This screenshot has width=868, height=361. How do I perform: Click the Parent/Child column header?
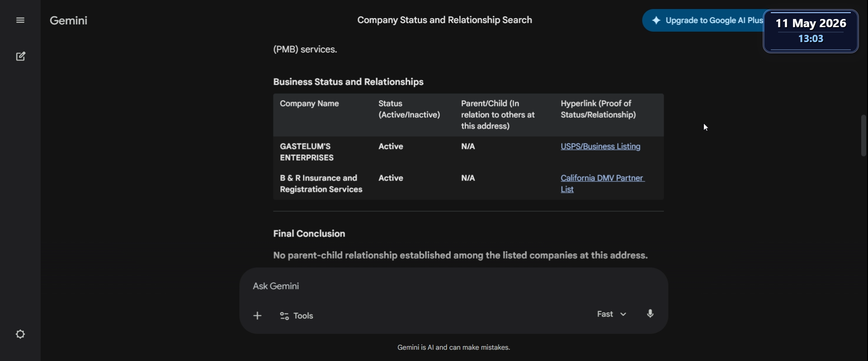[498, 115]
